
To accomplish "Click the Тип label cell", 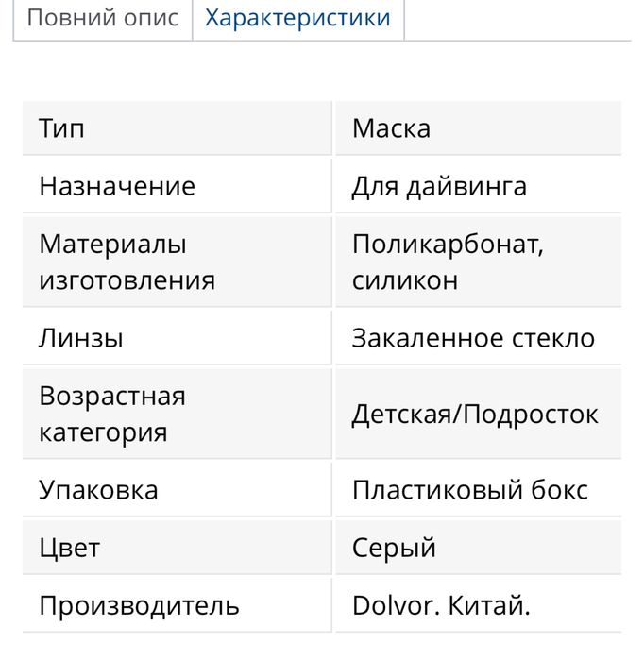I will click(x=62, y=128).
